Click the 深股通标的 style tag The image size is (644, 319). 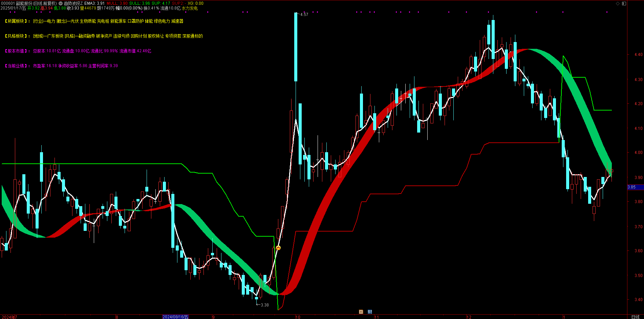click(x=192, y=36)
